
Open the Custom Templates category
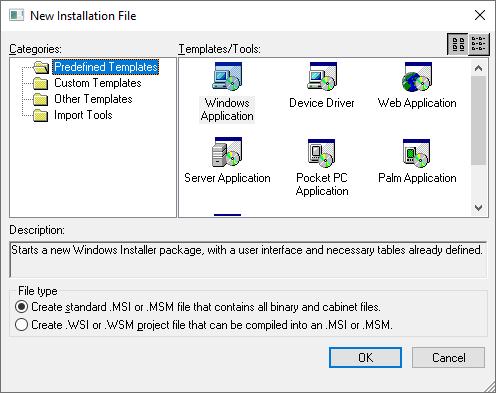point(98,83)
